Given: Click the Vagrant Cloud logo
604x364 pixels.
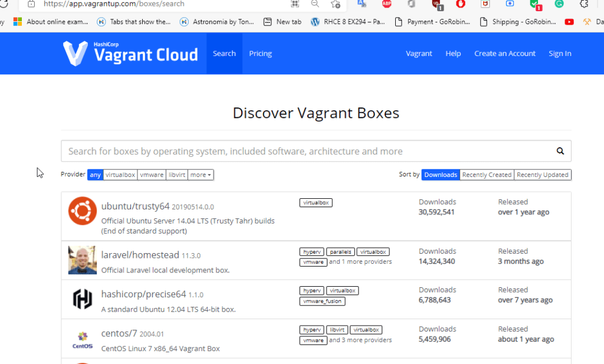Looking at the screenshot, I should tap(130, 53).
